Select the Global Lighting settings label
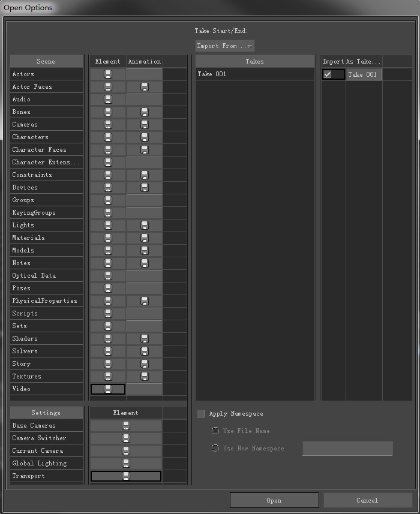The width and height of the screenshot is (420, 514). [46, 463]
